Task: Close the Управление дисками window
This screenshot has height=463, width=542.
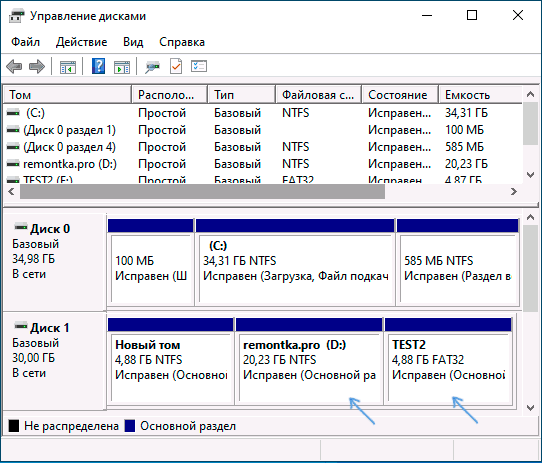Action: tap(518, 16)
